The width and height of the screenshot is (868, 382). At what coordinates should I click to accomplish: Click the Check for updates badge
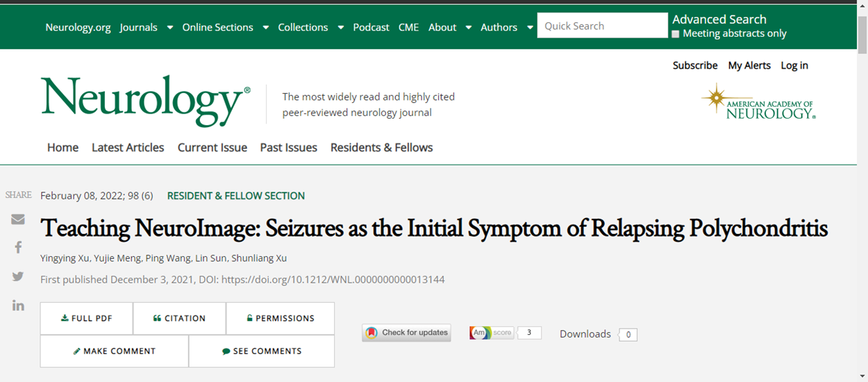[x=406, y=333]
